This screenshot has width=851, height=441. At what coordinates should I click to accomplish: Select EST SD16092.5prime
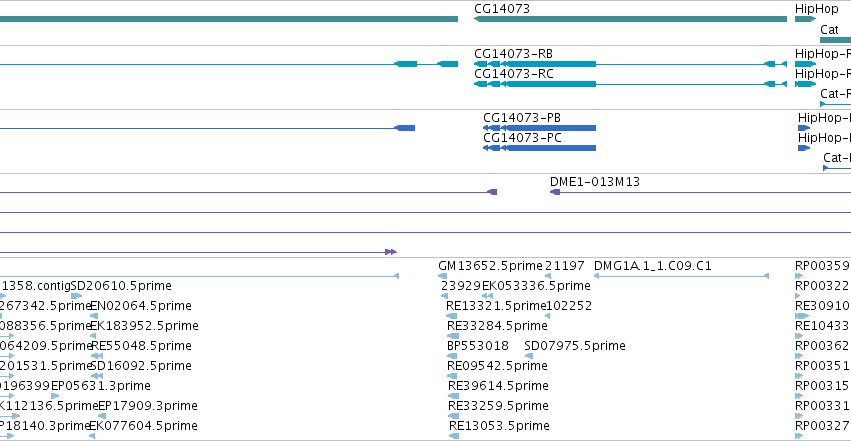(x=141, y=366)
